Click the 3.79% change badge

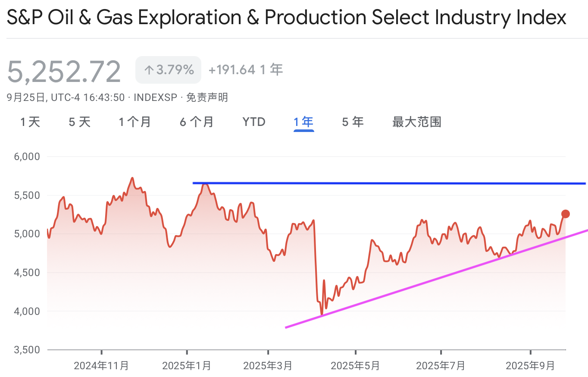[x=168, y=70]
